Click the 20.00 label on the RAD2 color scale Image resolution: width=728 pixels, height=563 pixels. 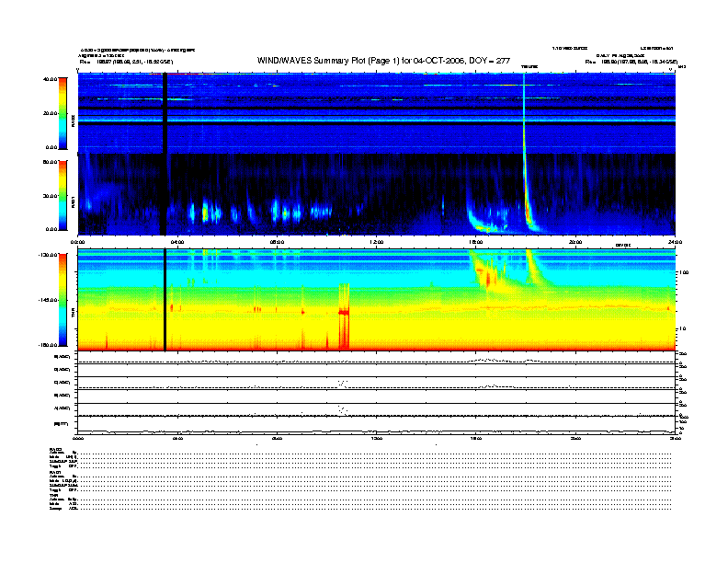[x=50, y=113]
